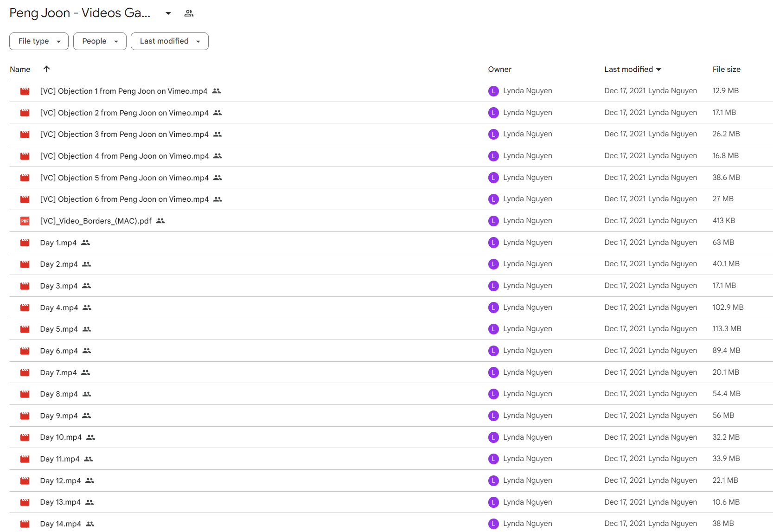Click the 26.2 MB file size
This screenshot has width=773, height=532.
pos(726,134)
